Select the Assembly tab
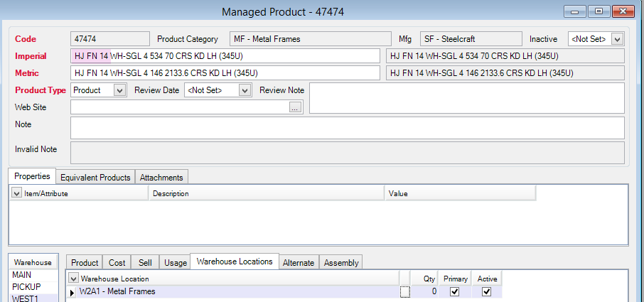Screen dimensions: 644x302 pos(341,263)
